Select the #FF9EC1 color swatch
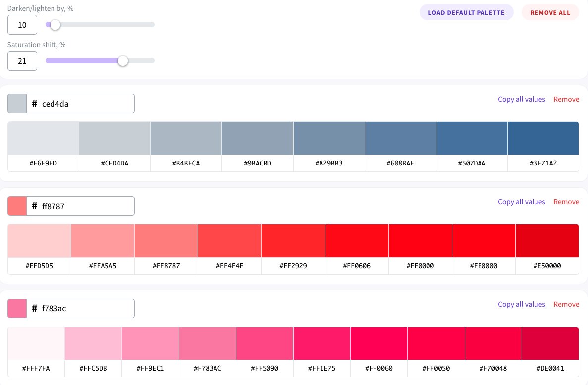The height and width of the screenshot is (385, 588). click(151, 343)
